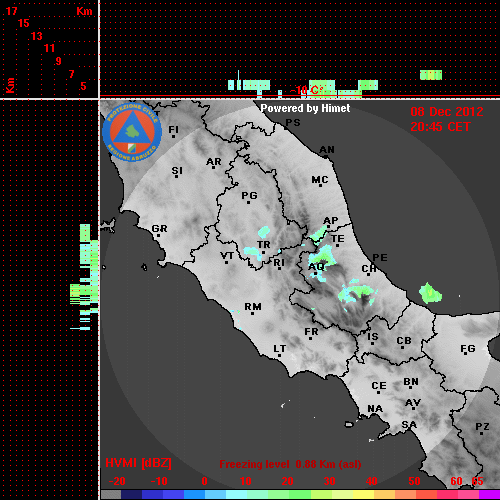Click the Protezione Civile Regione Abruzzo logo

coord(132,132)
